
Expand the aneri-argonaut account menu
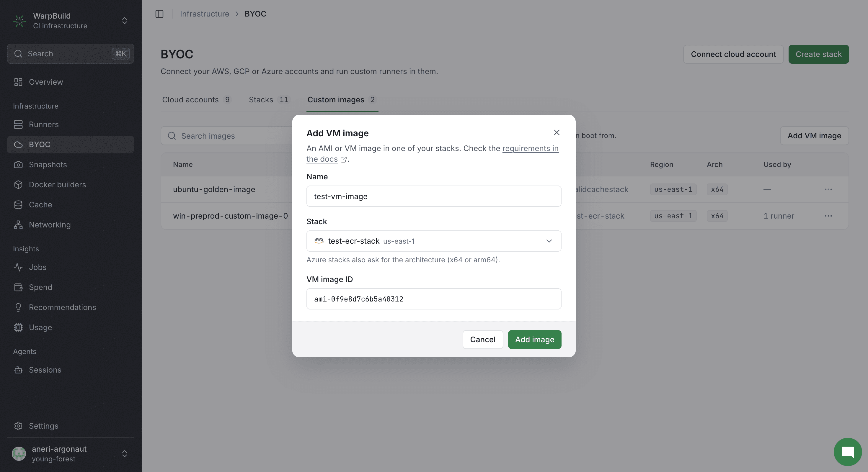point(124,453)
